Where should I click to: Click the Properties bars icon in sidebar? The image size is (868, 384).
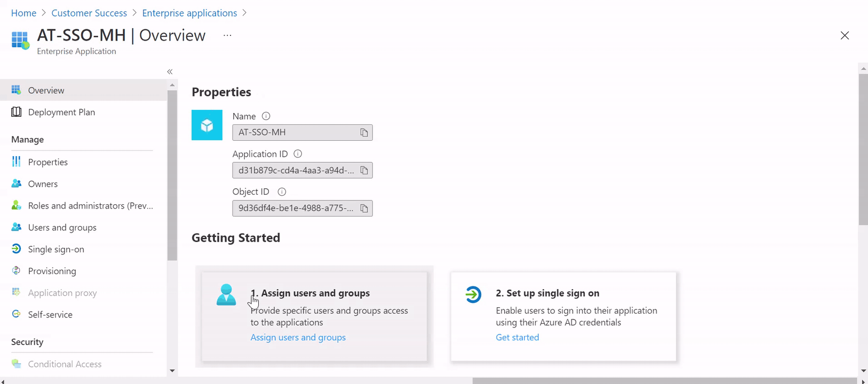click(x=17, y=162)
